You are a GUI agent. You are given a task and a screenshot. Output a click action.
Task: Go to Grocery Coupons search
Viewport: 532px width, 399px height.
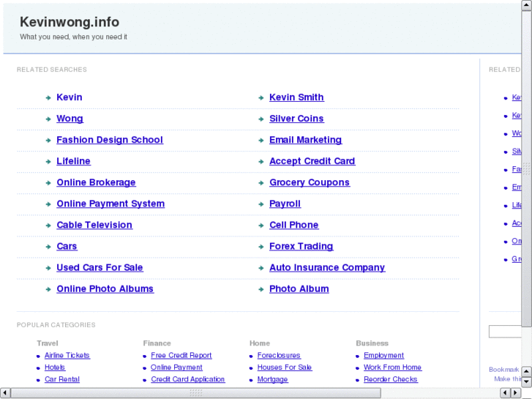click(309, 182)
